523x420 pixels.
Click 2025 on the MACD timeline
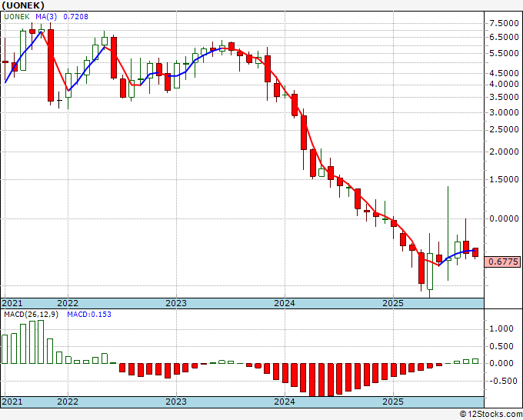coord(393,402)
